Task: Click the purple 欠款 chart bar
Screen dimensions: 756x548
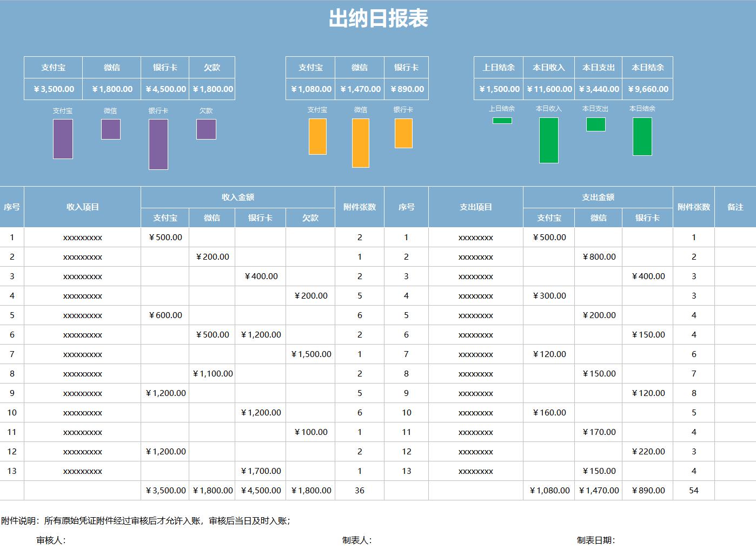Action: click(x=206, y=130)
